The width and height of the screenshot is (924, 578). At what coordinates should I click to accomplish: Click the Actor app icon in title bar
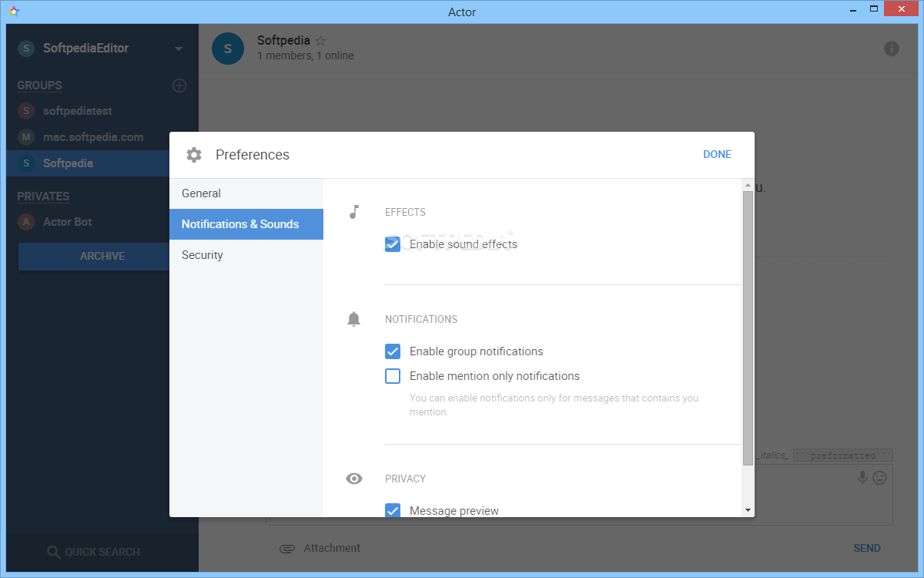(14, 12)
